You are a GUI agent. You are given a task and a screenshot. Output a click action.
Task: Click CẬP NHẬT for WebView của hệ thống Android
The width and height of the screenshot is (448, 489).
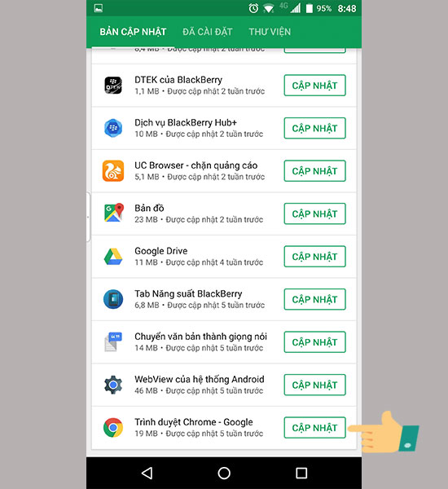[315, 385]
